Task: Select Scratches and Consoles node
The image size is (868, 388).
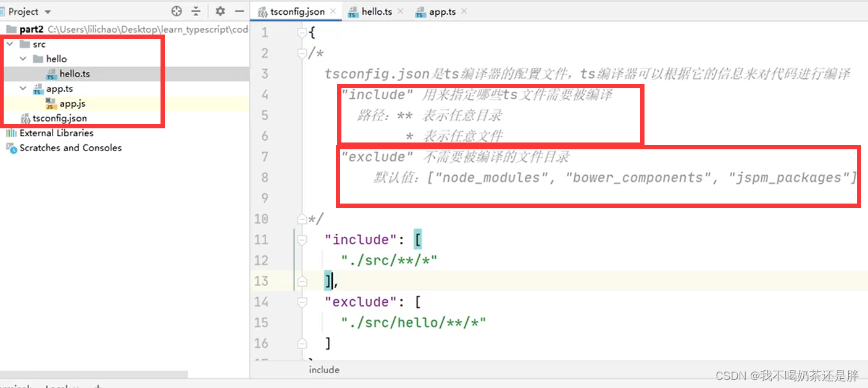Action: point(70,147)
